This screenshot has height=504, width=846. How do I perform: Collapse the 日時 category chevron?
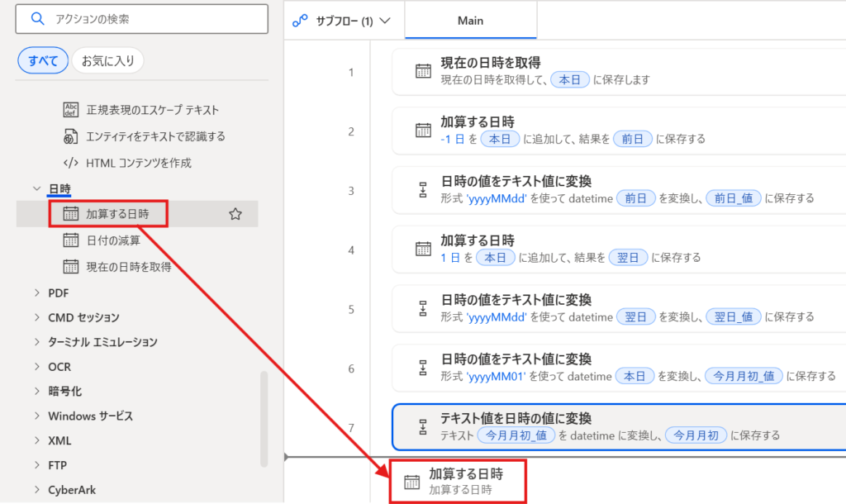[36, 188]
